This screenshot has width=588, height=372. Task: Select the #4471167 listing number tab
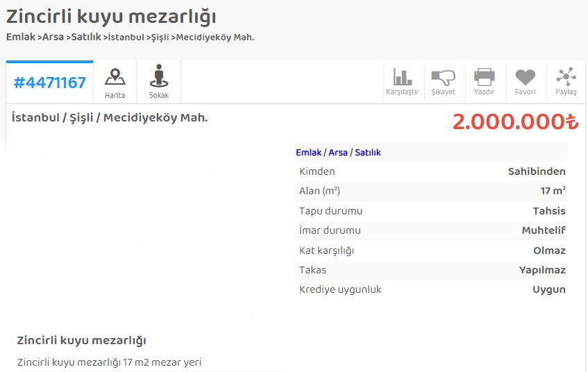(50, 83)
